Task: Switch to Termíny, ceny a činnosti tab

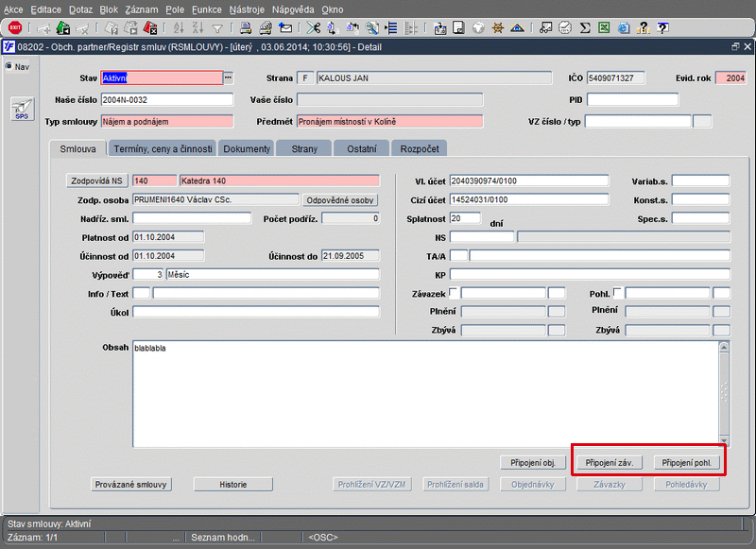Action: 163,148
